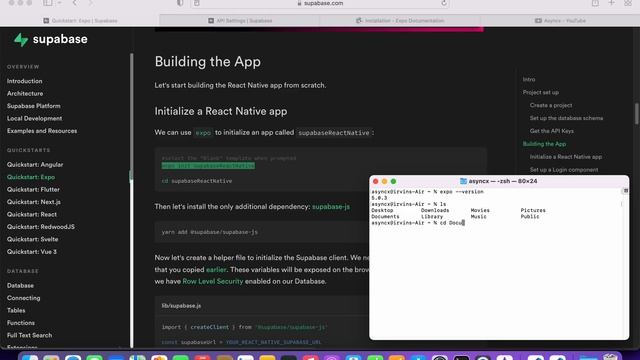Click the 'cd supabaseReactNative' code line
Image resolution: width=640 pixels, height=360 pixels.
tap(197, 181)
